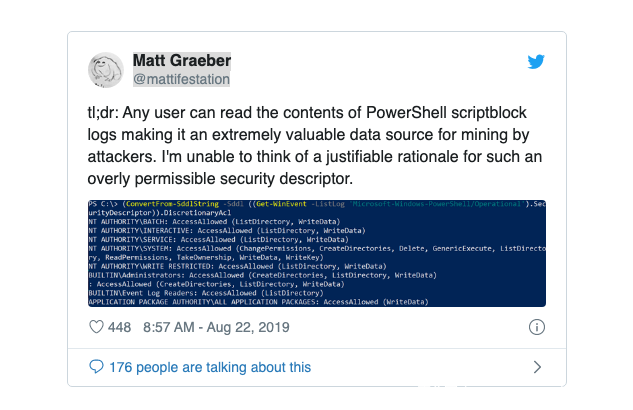Click the "Matt Graeber" display name
The width and height of the screenshot is (633, 410).
181,61
